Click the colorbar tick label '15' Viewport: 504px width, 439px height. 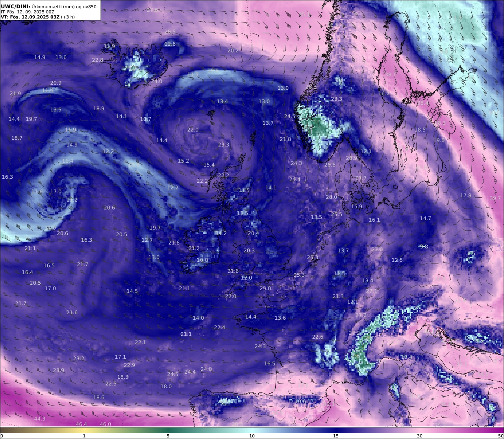tap(336, 436)
